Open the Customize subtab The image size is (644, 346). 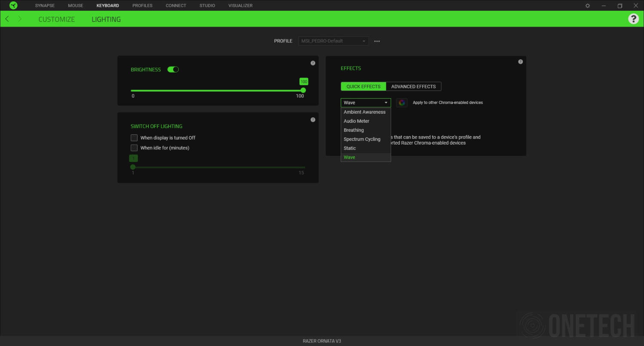pos(57,19)
